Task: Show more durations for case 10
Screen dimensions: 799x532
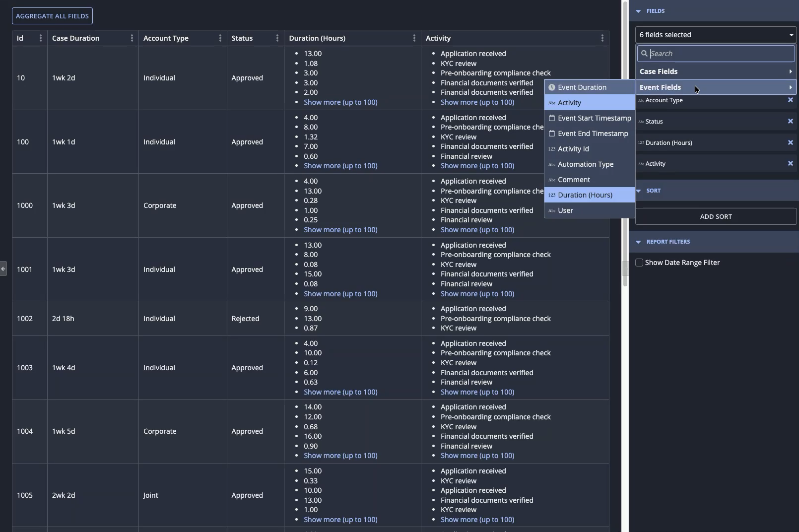Action: pos(340,102)
